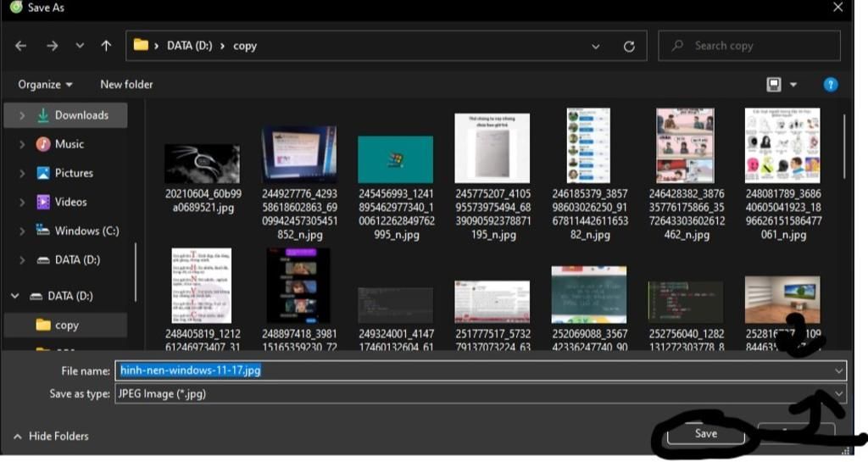The image size is (868, 462).
Task: Click the Save button
Action: [x=706, y=434]
